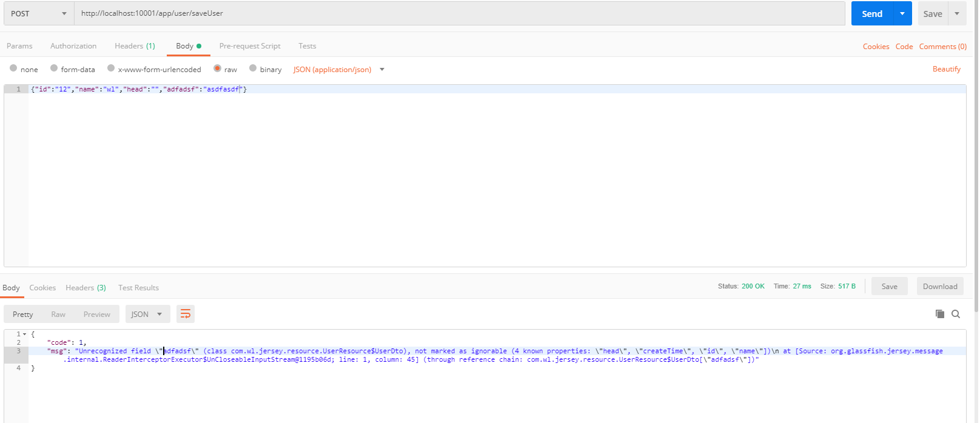
Task: Select the none body type radio
Action: pos(13,68)
